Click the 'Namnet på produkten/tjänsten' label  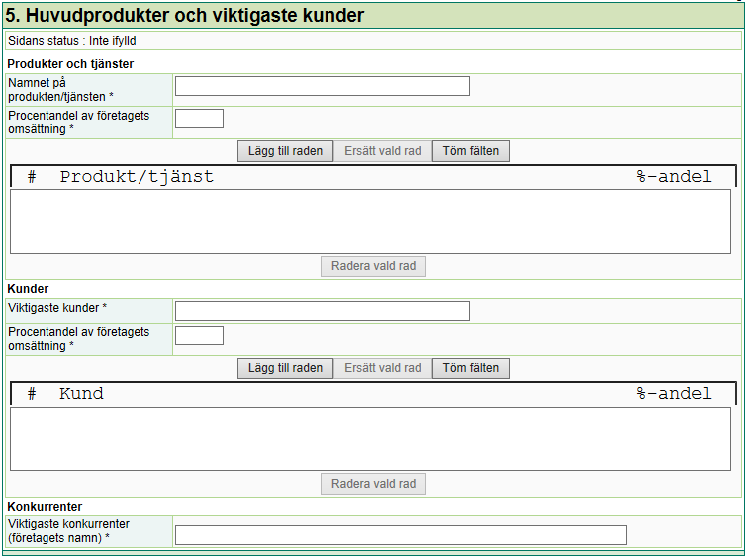click(x=60, y=90)
